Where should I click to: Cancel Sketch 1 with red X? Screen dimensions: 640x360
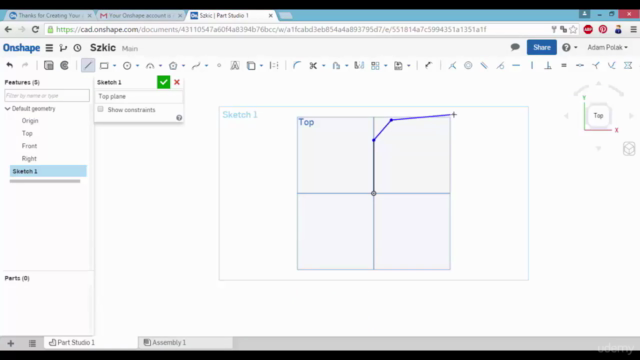coord(177,82)
